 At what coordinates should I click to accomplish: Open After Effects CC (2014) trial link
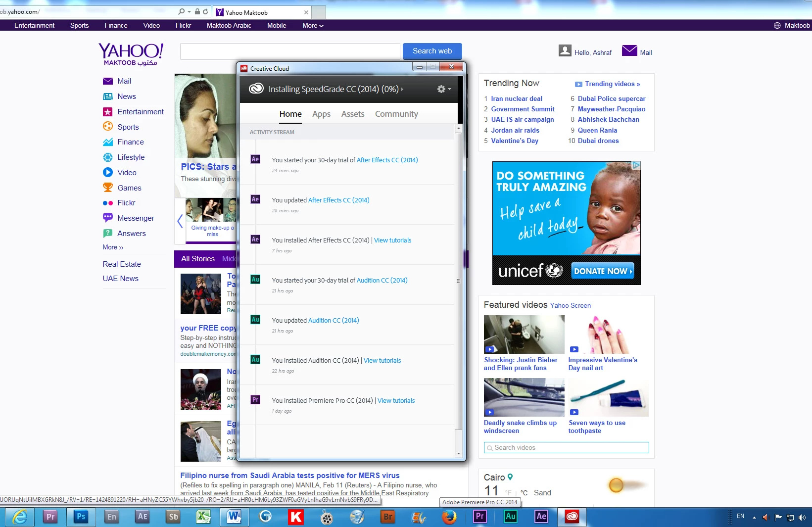387,160
